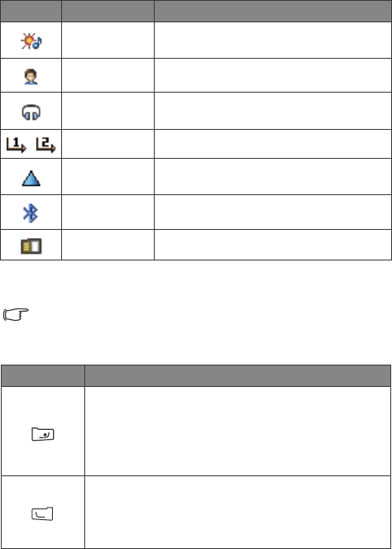
Task: Select the memory card icon
Action: pos(31,246)
